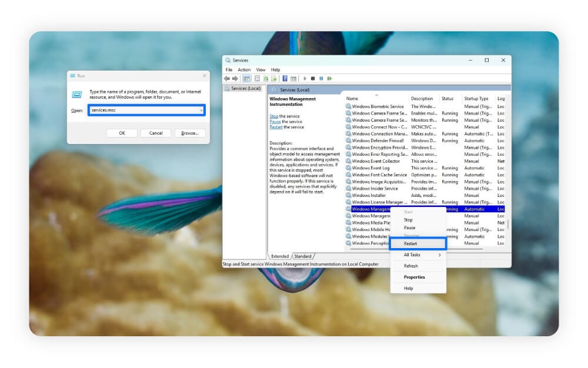Open the File menu in Services
The width and height of the screenshot is (588, 368).
click(229, 70)
